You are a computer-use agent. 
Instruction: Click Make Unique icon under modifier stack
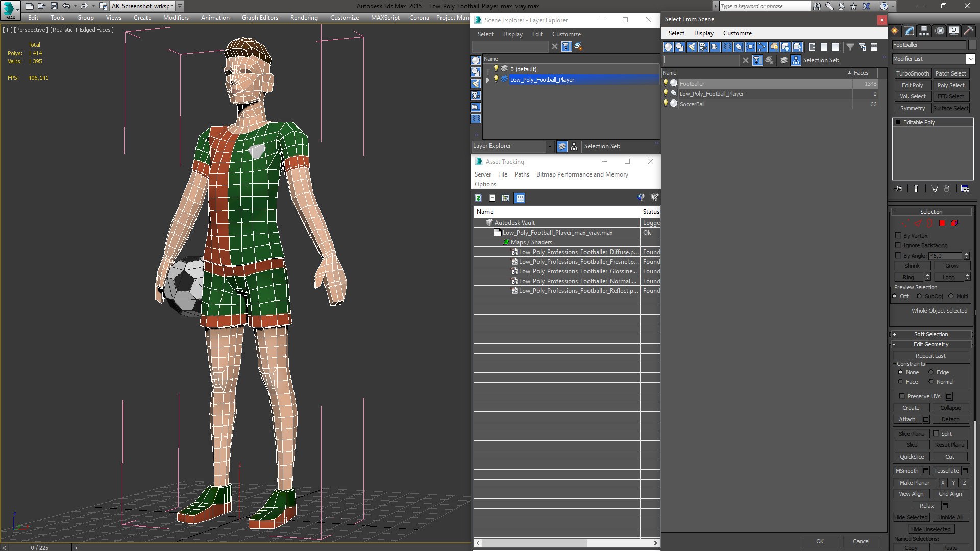coord(935,189)
